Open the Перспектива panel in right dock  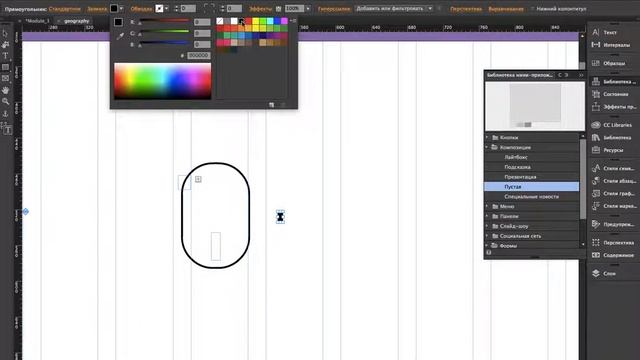tap(613, 242)
